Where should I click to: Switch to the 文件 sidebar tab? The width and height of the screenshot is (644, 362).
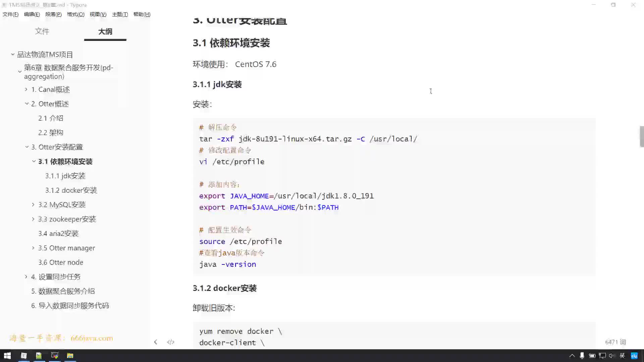coord(42,31)
